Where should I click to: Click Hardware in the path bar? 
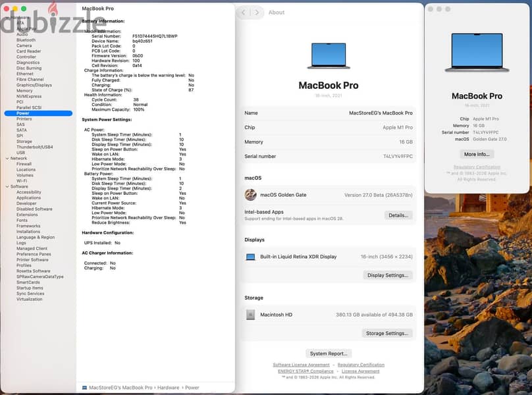tap(168, 388)
